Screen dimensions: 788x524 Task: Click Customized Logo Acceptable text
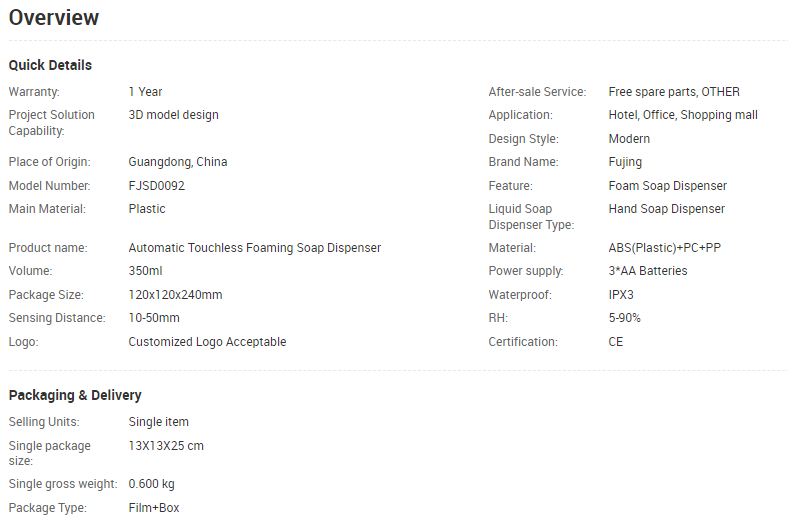tap(207, 342)
